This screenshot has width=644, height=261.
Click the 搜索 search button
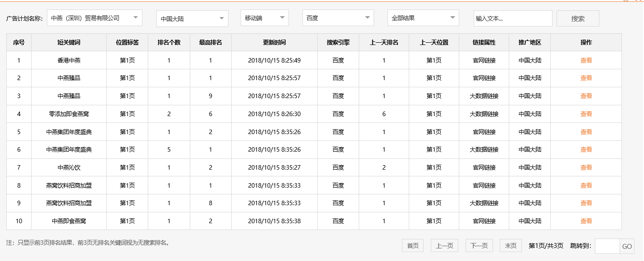point(577,18)
